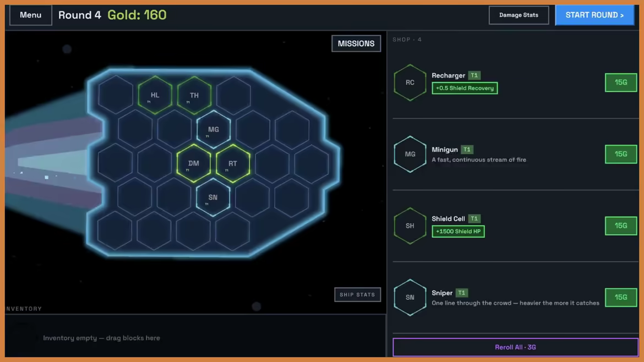This screenshot has height=362, width=644.
Task: Click the Sniper description text
Action: (x=515, y=303)
